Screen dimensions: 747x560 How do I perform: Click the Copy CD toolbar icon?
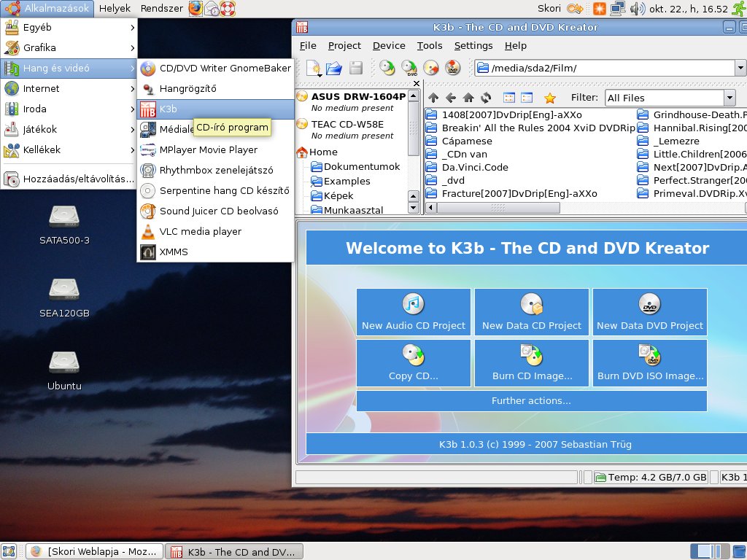(387, 69)
